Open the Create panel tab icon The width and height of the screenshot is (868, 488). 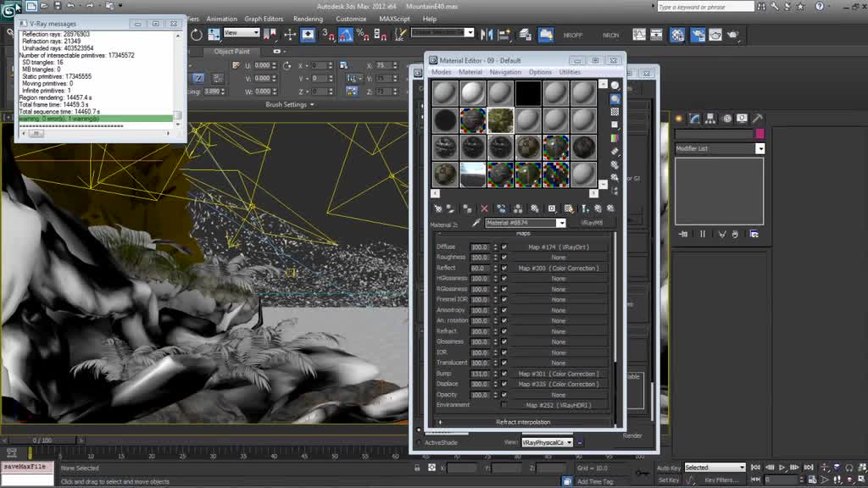pos(679,119)
